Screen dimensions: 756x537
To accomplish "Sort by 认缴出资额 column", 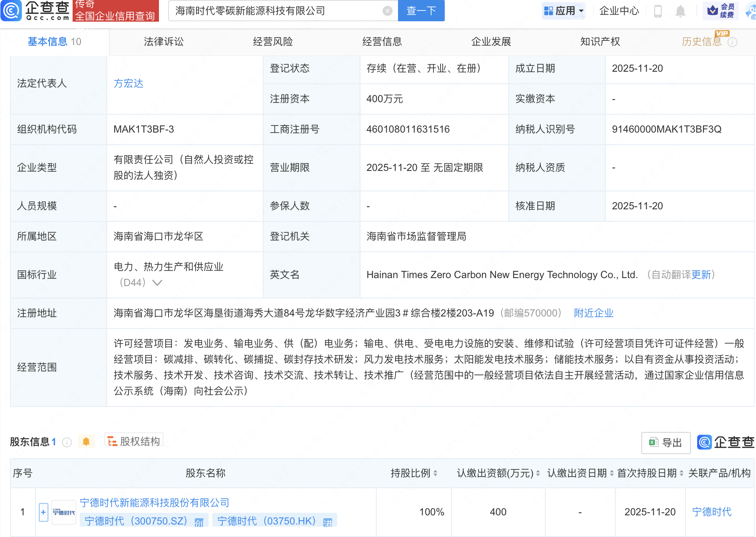I will [x=538, y=473].
